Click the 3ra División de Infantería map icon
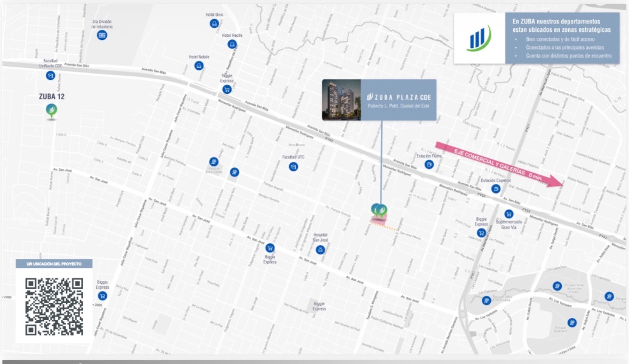Screen dimensions: 629x364 pyautogui.click(x=102, y=35)
